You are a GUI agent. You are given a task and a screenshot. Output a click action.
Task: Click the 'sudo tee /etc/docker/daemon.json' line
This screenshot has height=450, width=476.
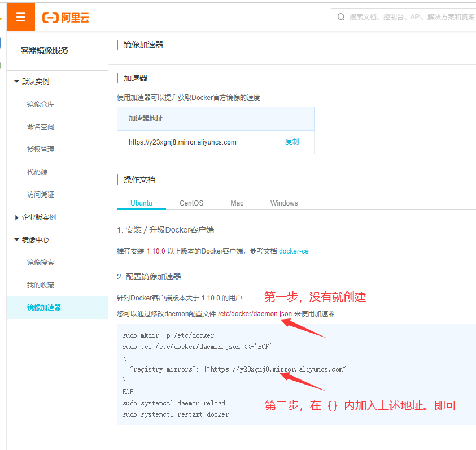pyautogui.click(x=196, y=347)
